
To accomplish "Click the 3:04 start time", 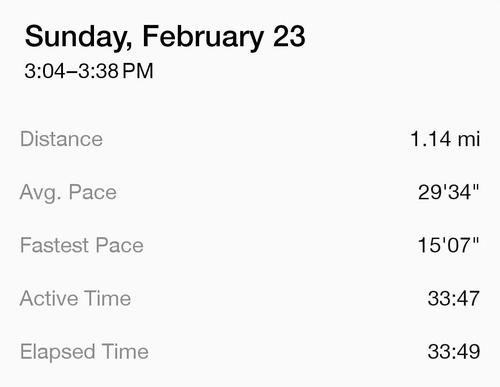I will (x=45, y=71).
